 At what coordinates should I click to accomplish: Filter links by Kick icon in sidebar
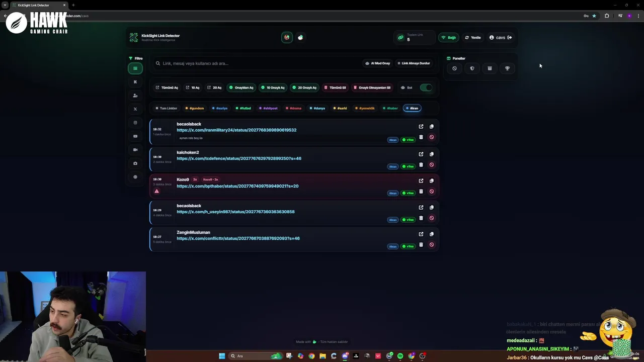coord(135,82)
